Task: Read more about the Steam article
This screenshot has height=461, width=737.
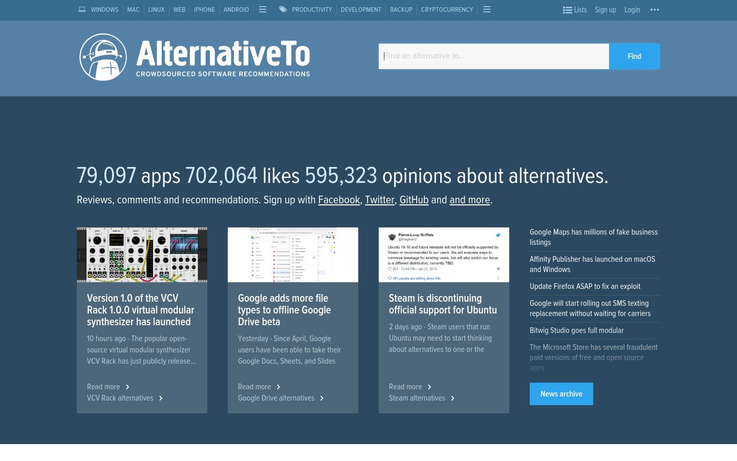Action: 405,387
